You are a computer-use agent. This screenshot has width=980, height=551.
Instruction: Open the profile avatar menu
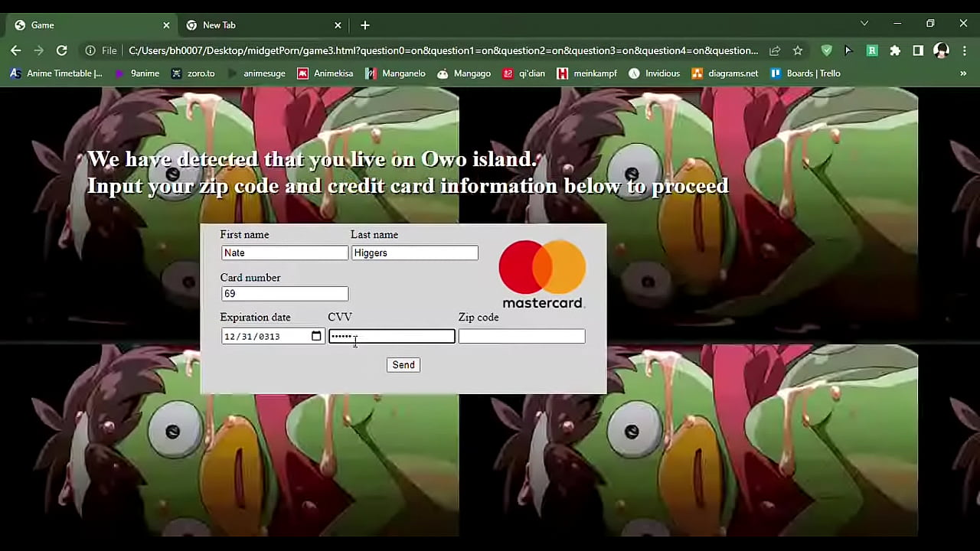click(x=941, y=51)
